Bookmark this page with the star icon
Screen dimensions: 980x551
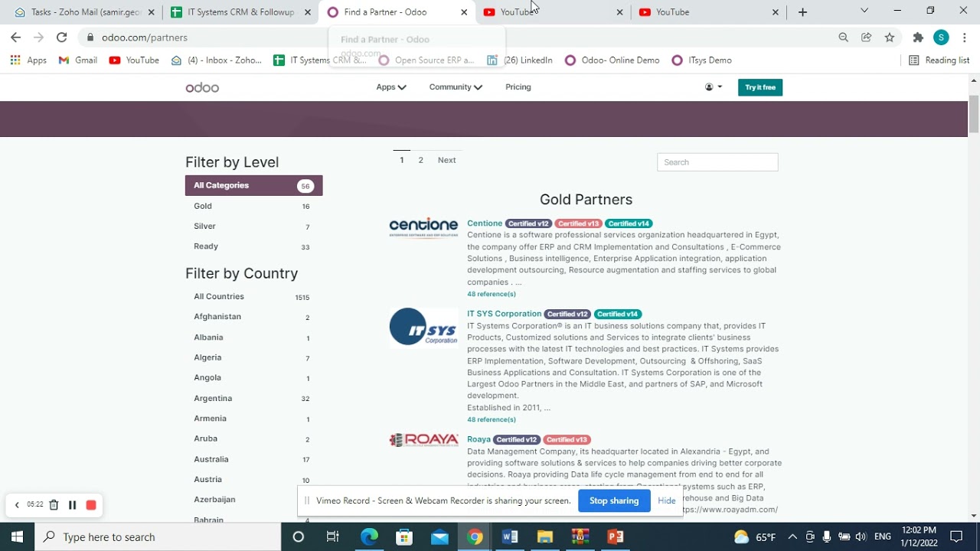pyautogui.click(x=889, y=37)
